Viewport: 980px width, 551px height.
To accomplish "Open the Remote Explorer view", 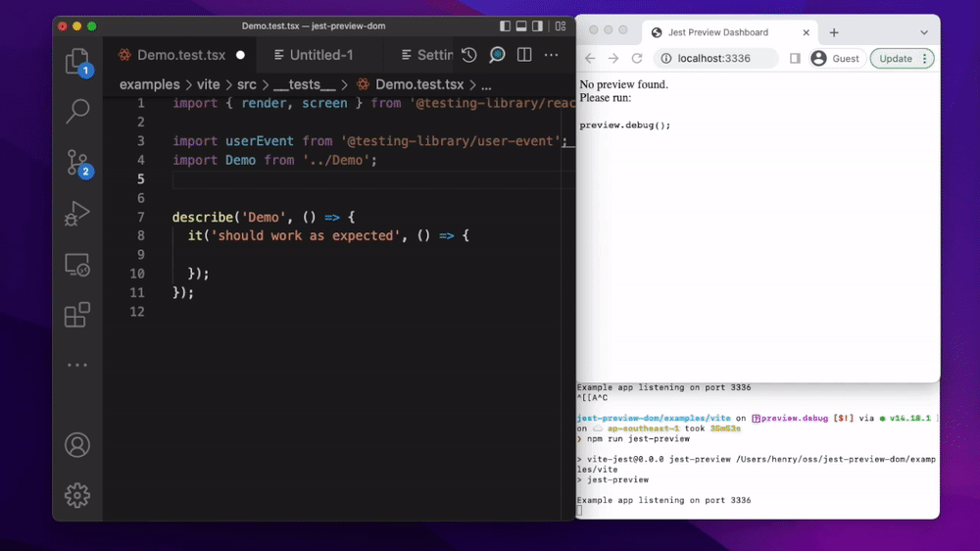I will click(77, 265).
